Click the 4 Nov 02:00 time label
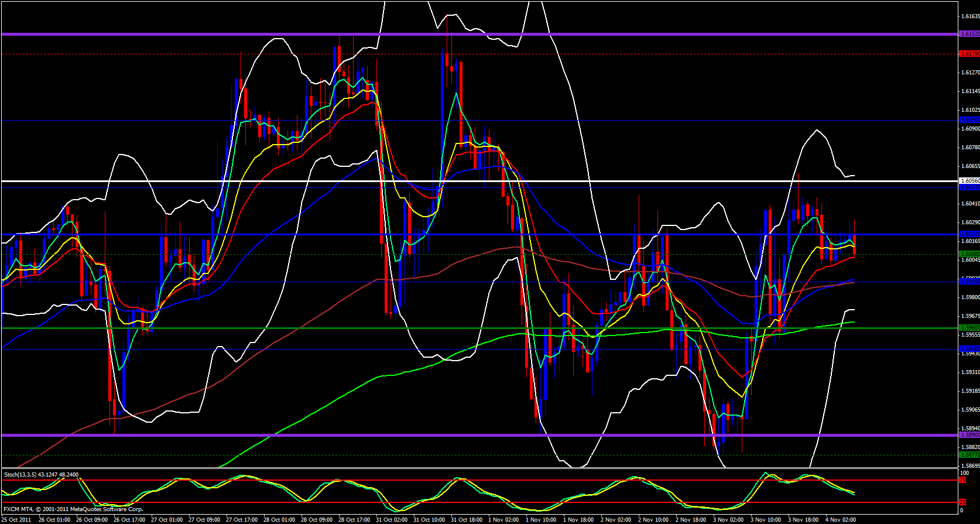This screenshot has height=524, width=980. tap(841, 519)
